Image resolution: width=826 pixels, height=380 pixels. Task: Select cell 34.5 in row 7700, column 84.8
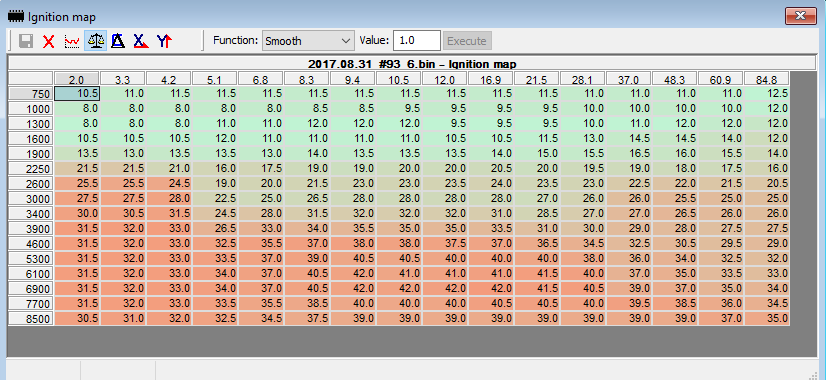pos(766,304)
